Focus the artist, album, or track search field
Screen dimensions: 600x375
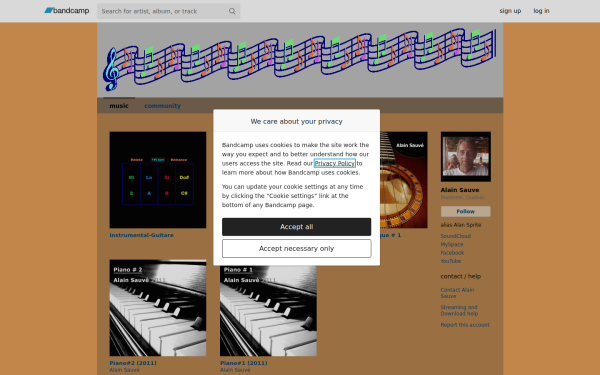pos(168,11)
